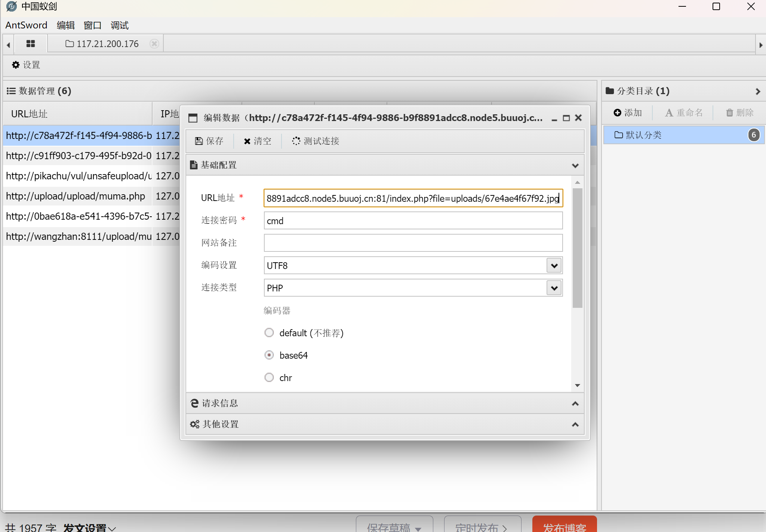Click the dialog's vertical scrollbar thumb

tap(578, 248)
